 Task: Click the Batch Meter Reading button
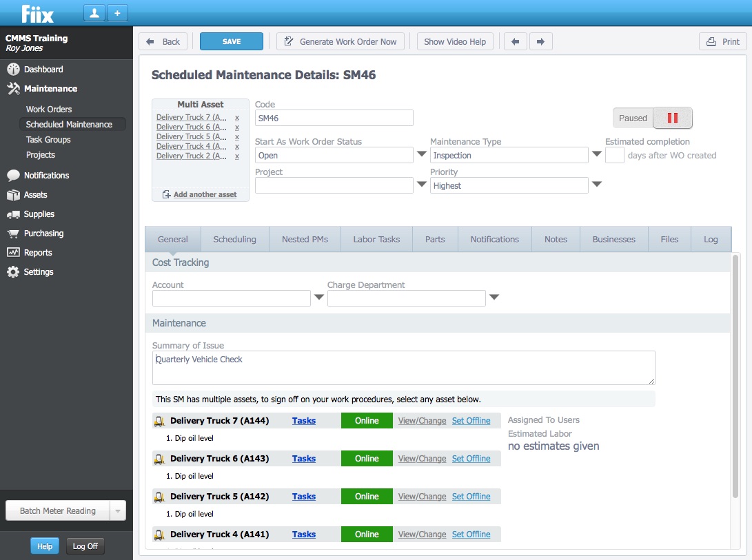(57, 511)
